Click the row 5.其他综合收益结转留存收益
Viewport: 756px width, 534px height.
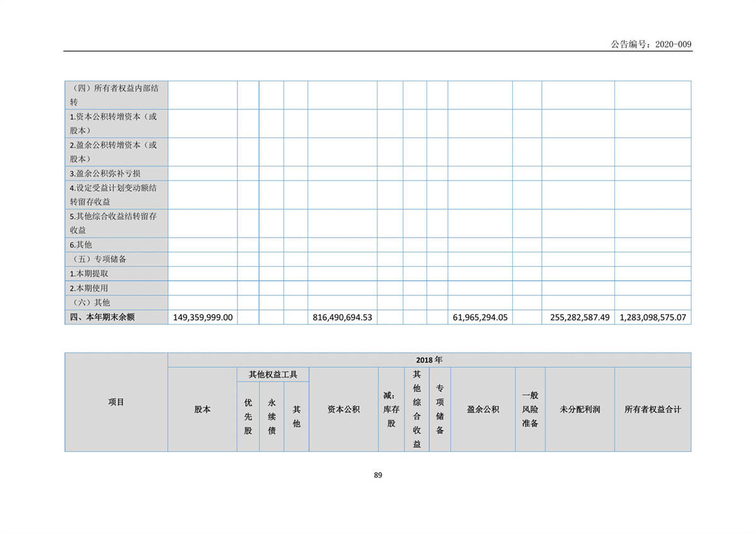[113, 223]
